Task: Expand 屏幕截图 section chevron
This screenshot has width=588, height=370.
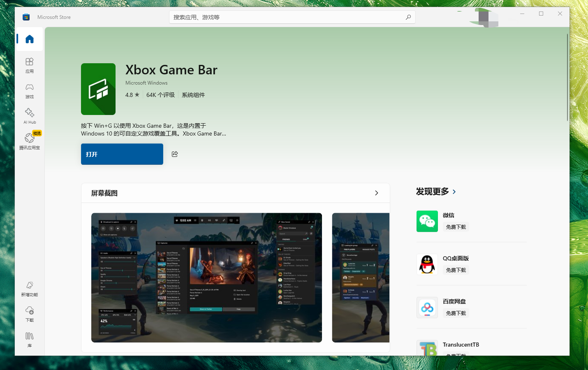Action: point(377,193)
